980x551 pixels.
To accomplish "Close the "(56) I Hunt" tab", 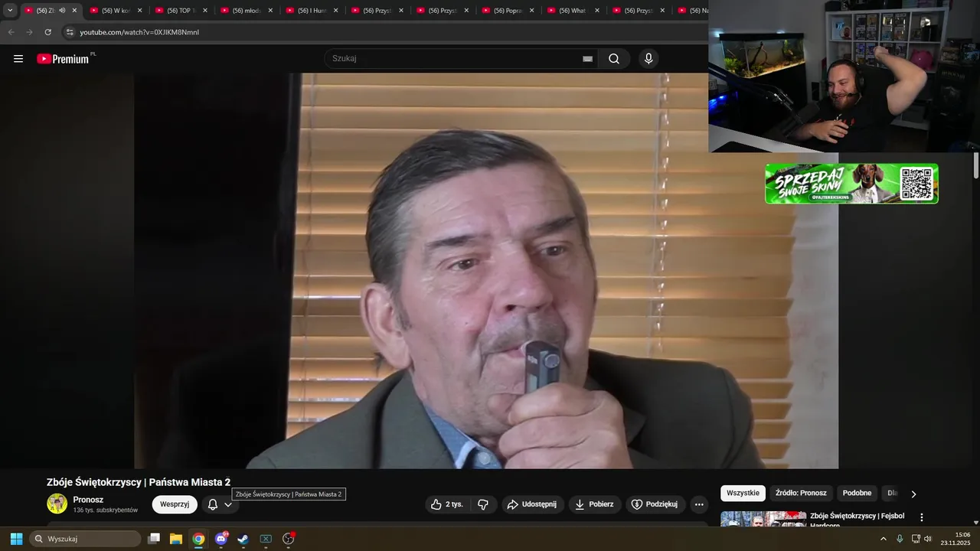I will [335, 11].
